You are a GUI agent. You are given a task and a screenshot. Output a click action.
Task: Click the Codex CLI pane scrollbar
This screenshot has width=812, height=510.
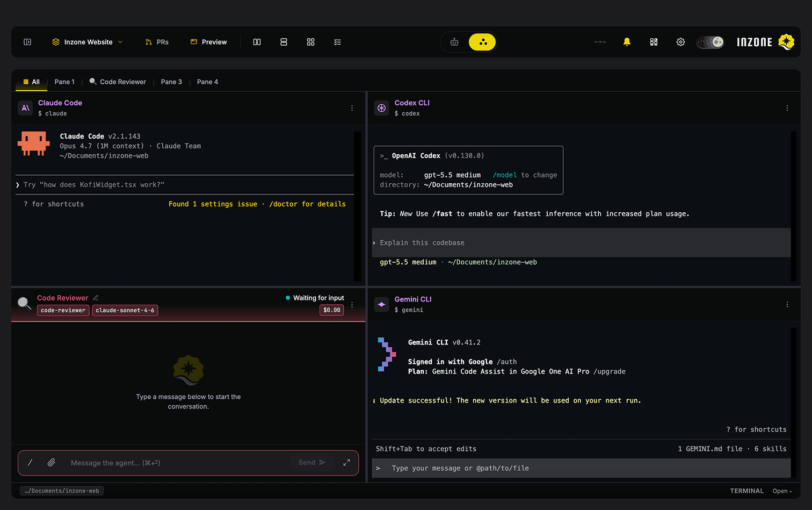click(794, 206)
